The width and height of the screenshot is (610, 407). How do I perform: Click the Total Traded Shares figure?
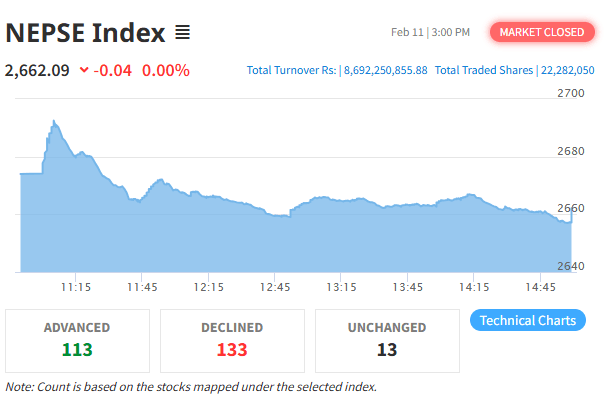tap(567, 71)
